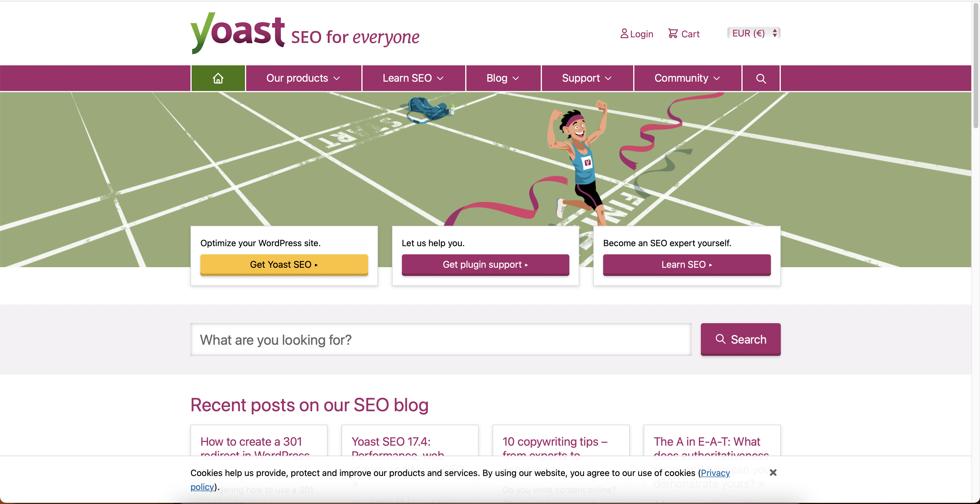This screenshot has width=980, height=504.
Task: Click the page vertical scrollbar
Action: 976,65
